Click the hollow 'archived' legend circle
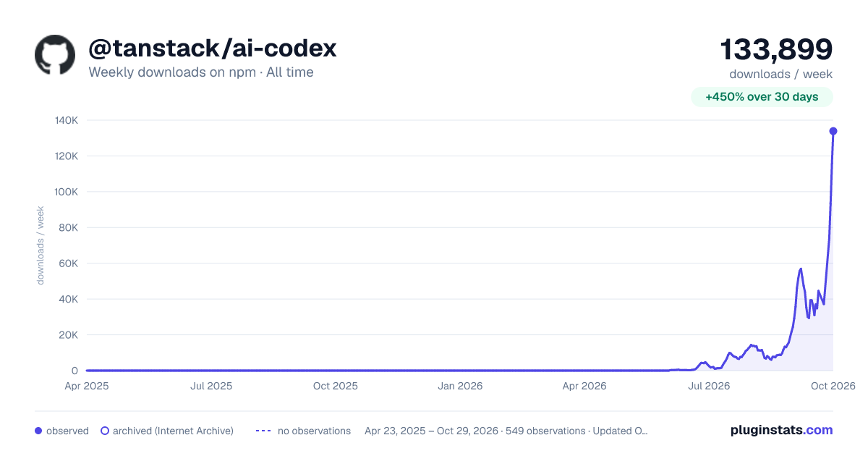868x456 pixels. click(105, 431)
